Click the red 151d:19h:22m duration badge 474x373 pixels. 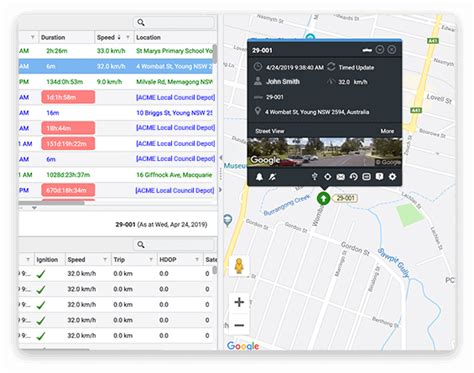(68, 144)
